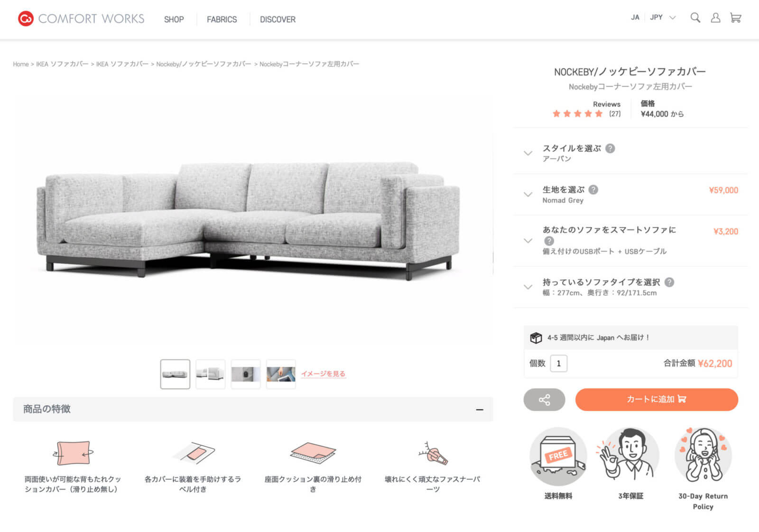Open help icon beside 持っているソファタイプを選択
This screenshot has width=759, height=532.
(669, 282)
